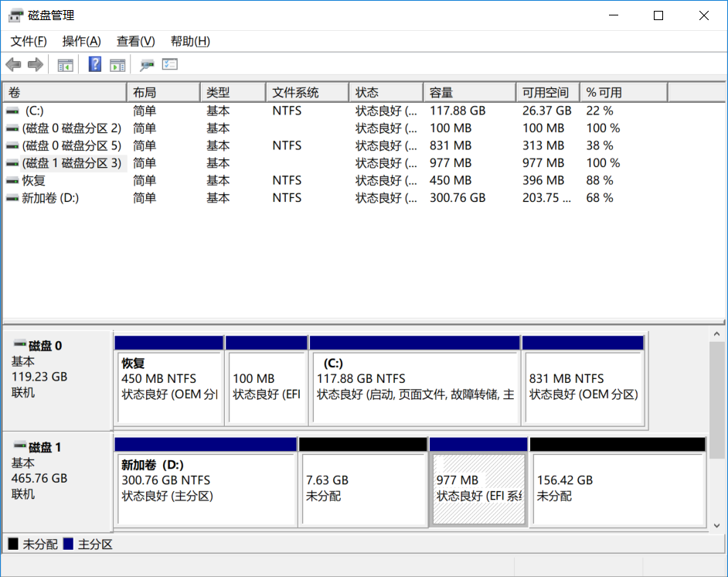
Task: Click the 磁盘 0 disk label panel
Action: pos(57,381)
